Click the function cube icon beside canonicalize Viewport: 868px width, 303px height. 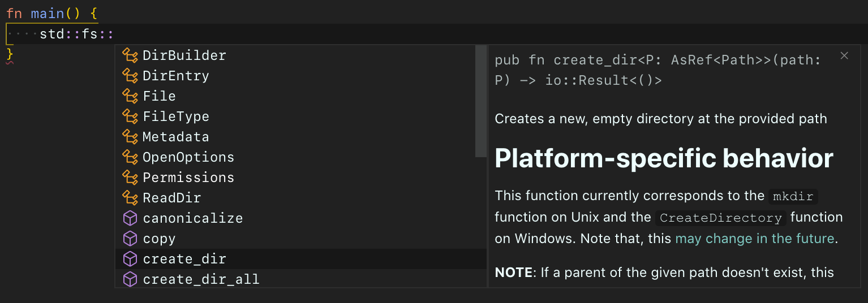point(130,218)
